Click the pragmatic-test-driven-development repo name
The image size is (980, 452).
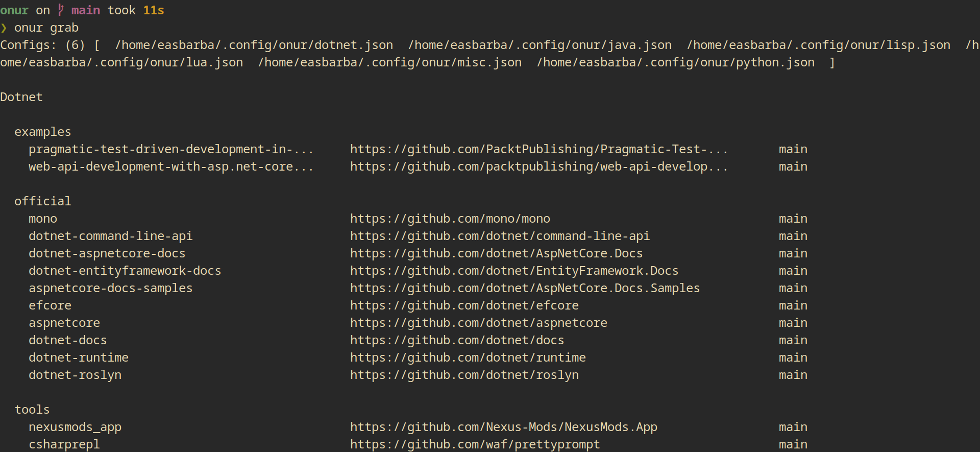tap(171, 149)
